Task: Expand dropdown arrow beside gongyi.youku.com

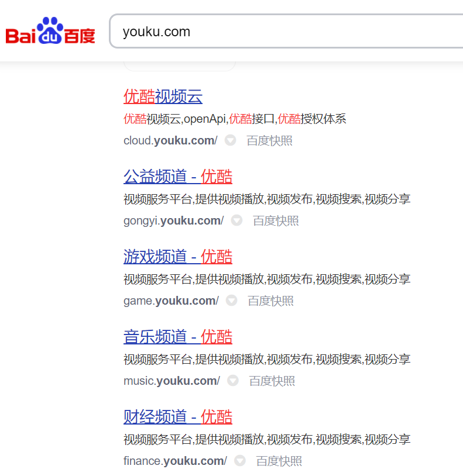Action: coord(236,221)
